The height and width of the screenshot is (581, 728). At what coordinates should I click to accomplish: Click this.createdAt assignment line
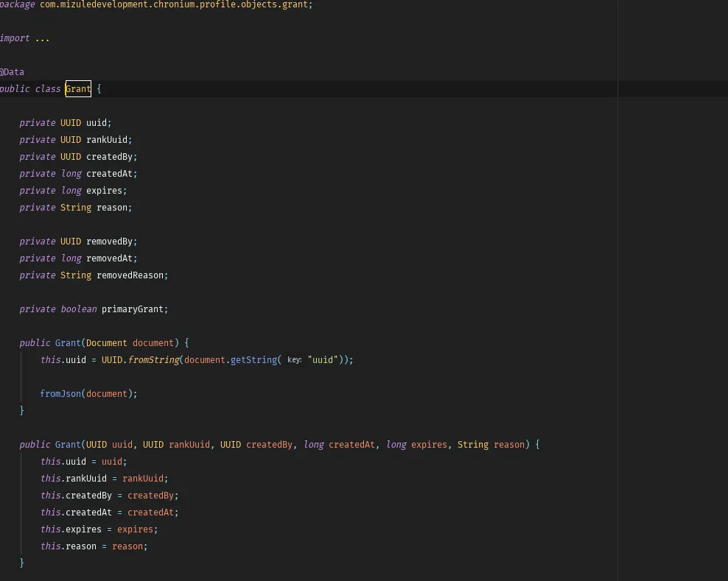pos(109,513)
